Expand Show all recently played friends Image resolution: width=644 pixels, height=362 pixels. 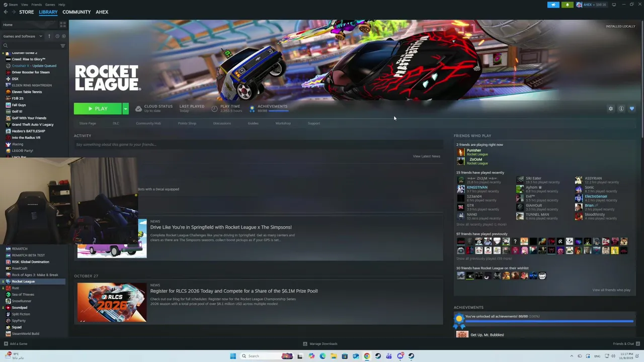click(481, 224)
